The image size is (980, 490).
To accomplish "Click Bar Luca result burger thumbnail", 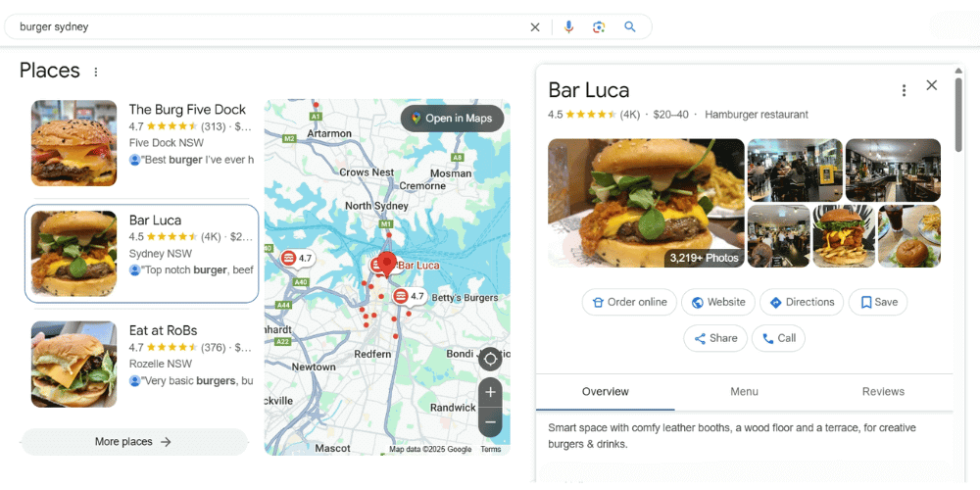I will click(73, 253).
